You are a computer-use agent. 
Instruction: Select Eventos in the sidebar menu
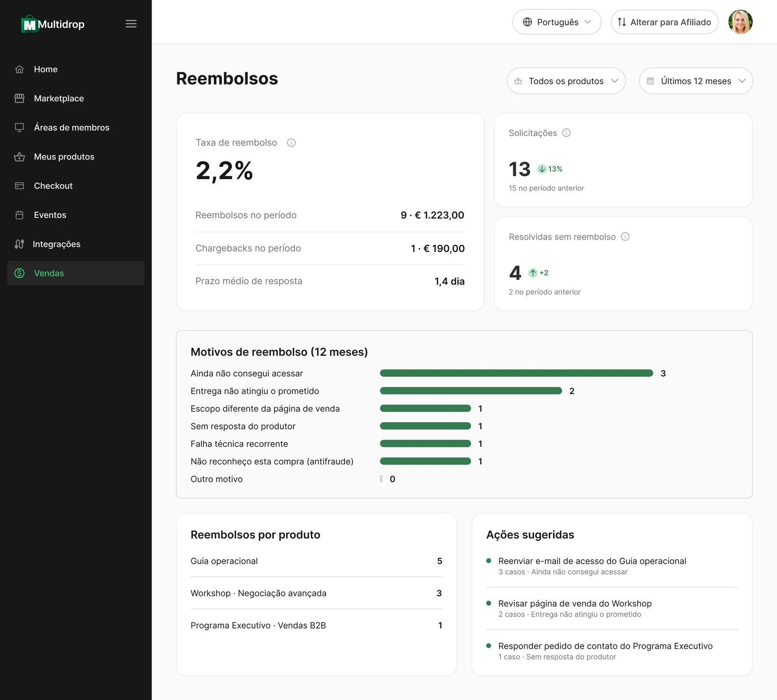(x=76, y=215)
